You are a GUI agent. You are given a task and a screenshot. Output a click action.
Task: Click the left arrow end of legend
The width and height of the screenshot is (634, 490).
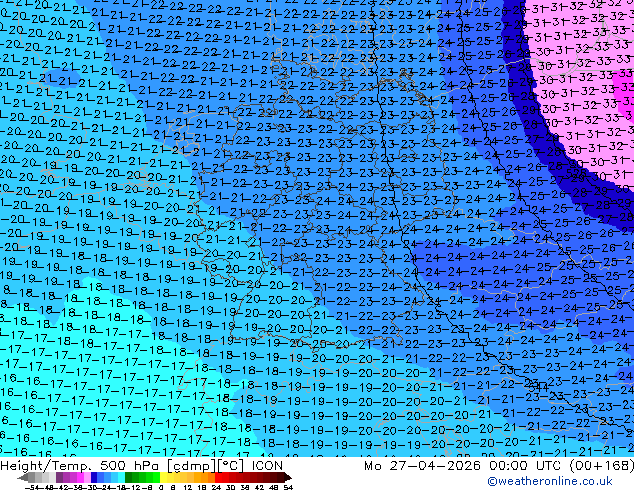coord(23,477)
